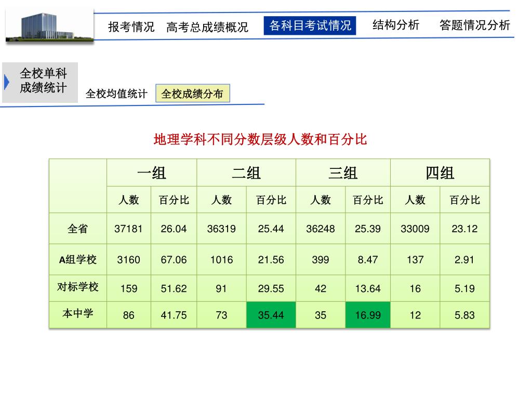Select cell value 21.56
The image size is (532, 399).
[x=271, y=260]
